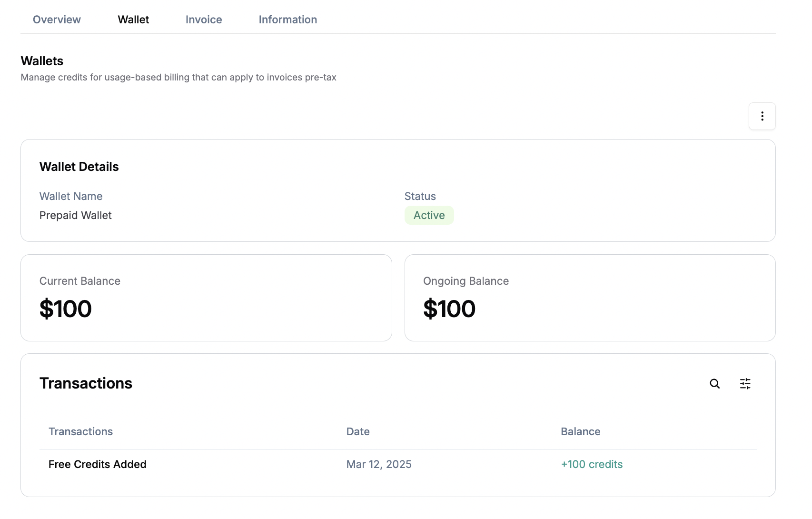Screen dimensions: 812x519
Task: Select the Wallet tab
Action: pyautogui.click(x=133, y=20)
